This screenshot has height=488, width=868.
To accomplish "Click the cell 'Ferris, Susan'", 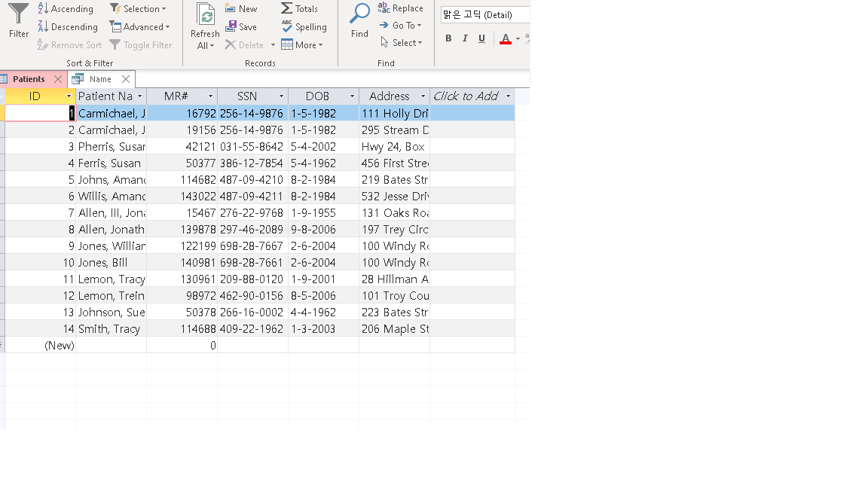I will [x=112, y=163].
